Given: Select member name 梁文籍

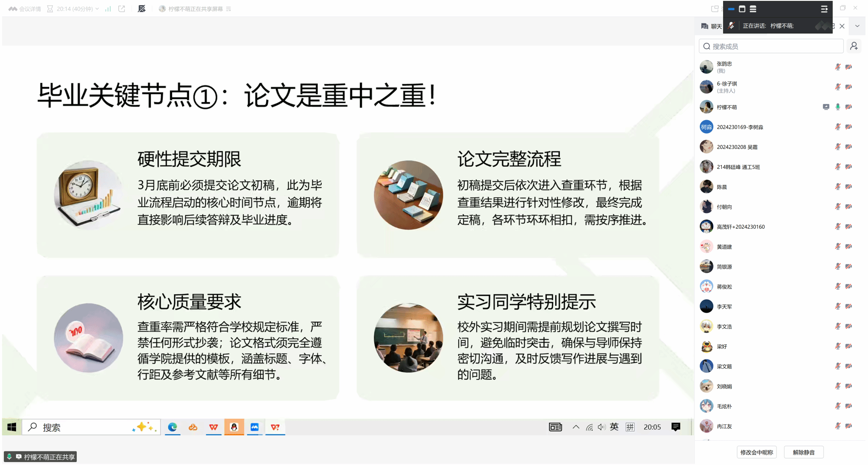Looking at the screenshot, I should click(x=724, y=366).
